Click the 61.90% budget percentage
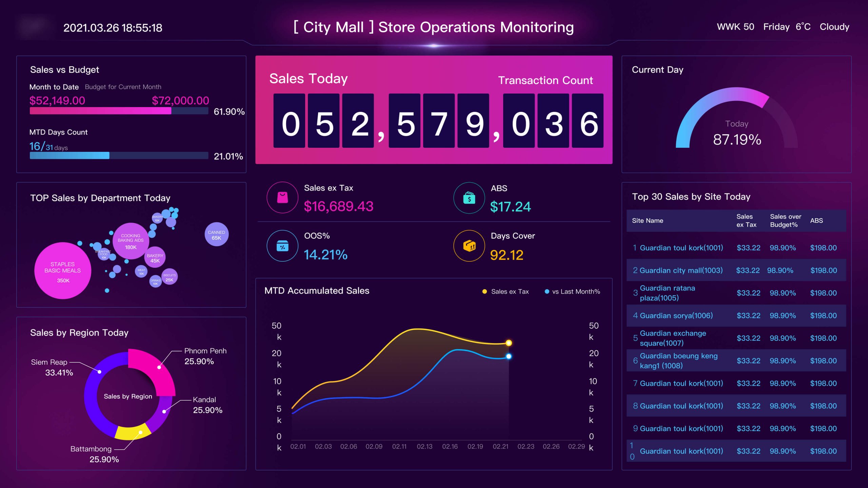The image size is (868, 488). tap(229, 111)
